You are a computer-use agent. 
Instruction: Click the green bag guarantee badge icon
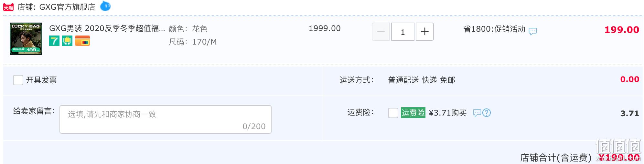67,41
